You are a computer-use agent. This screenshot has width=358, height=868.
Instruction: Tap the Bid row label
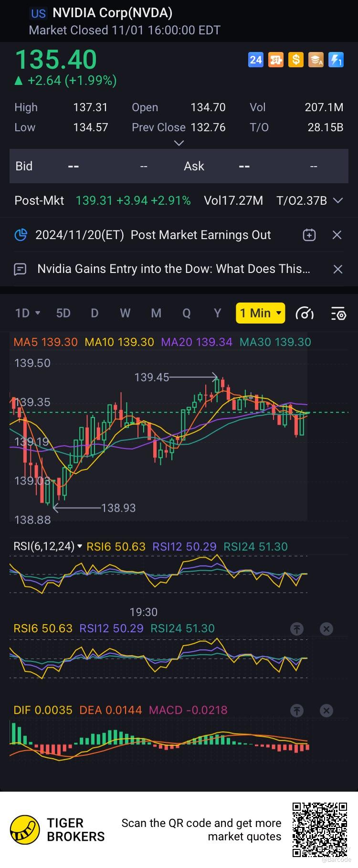(x=24, y=166)
